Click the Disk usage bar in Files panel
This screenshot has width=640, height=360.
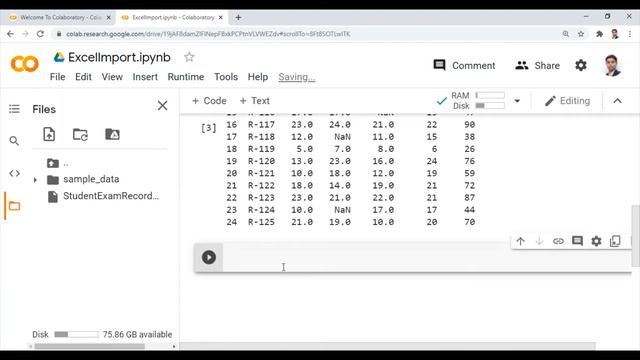pos(76,334)
